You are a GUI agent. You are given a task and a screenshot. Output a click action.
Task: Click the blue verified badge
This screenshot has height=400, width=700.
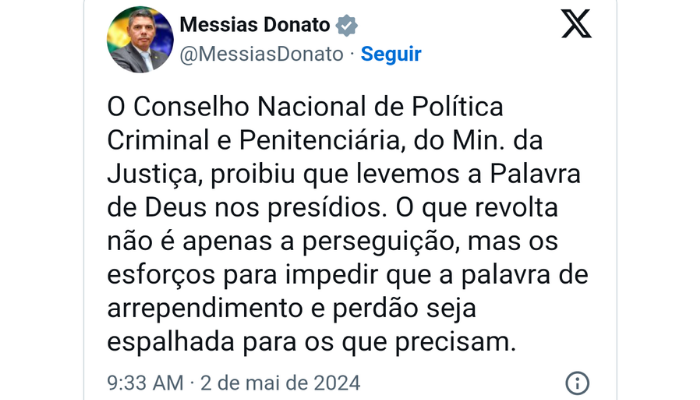click(347, 26)
